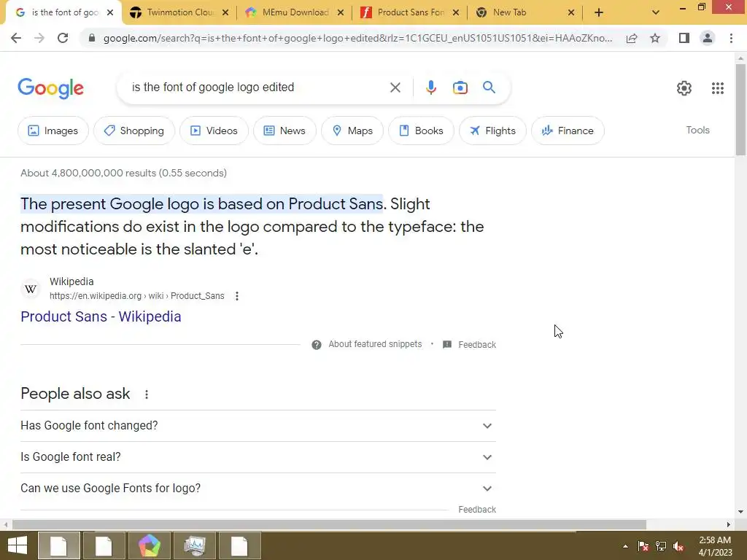The image size is (747, 560).
Task: Open the Google apps grid
Action: pos(718,88)
